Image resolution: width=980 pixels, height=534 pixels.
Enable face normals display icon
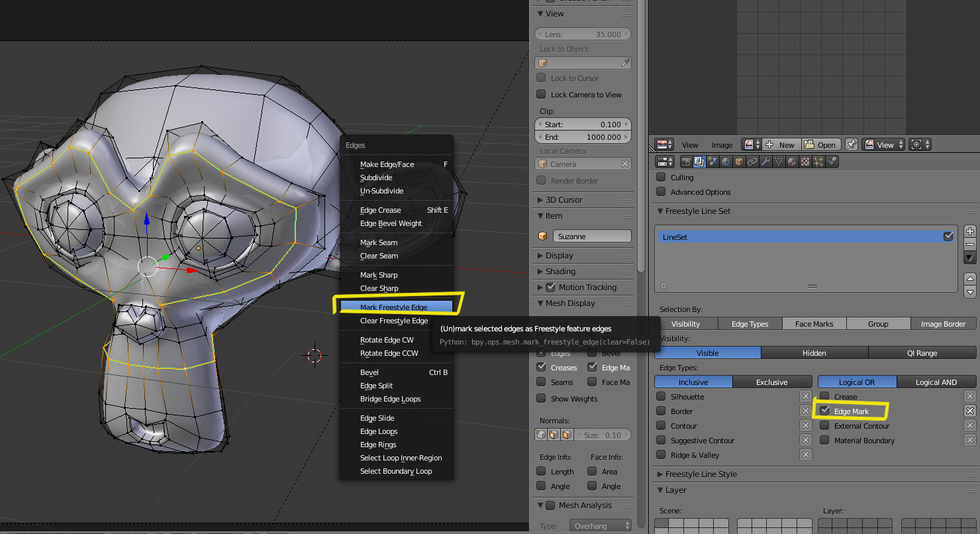567,435
